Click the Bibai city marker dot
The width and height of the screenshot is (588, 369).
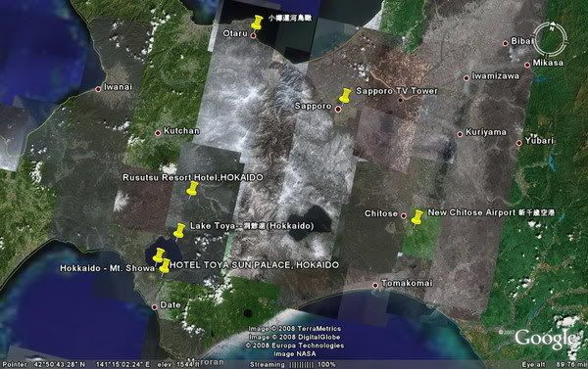tap(505, 43)
